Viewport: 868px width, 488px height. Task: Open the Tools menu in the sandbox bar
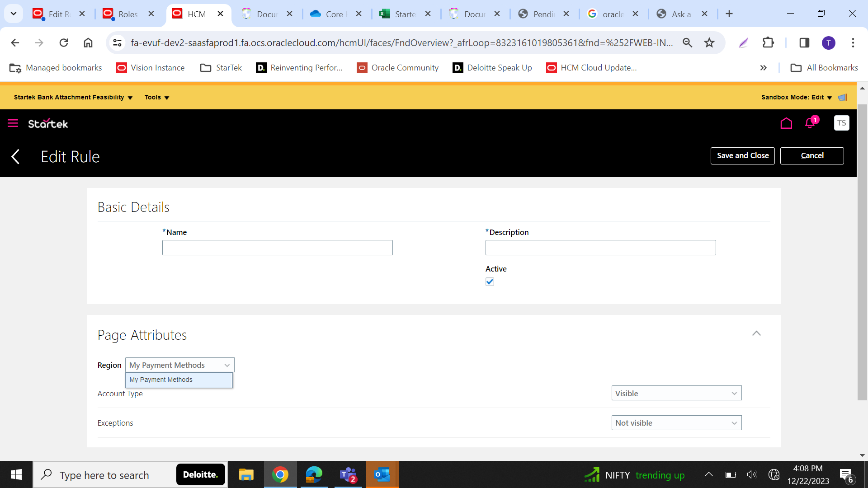tap(156, 97)
